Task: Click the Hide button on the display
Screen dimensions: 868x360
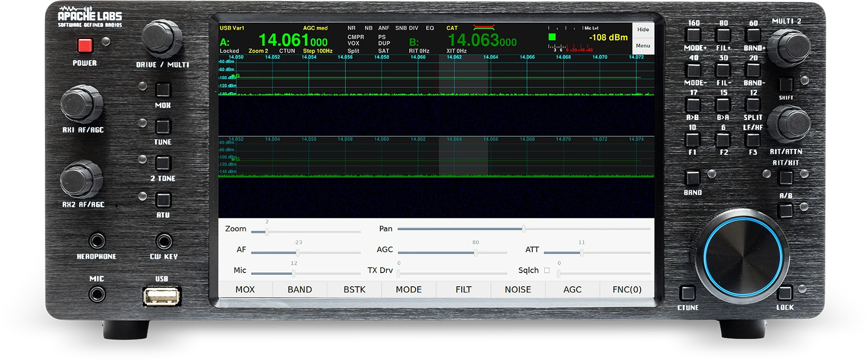Action: point(643,30)
